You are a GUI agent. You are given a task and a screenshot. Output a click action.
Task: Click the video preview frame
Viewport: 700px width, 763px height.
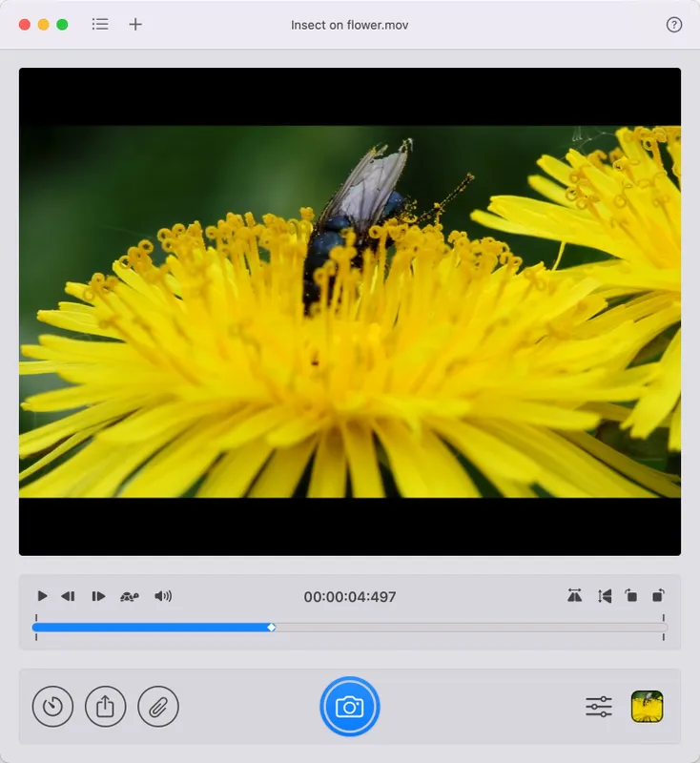tap(350, 312)
